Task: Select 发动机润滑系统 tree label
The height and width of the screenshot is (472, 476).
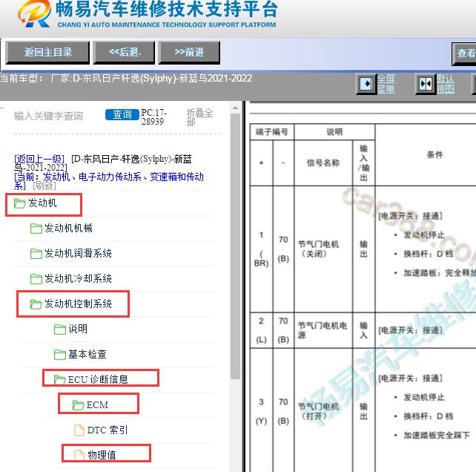Action: tap(78, 253)
